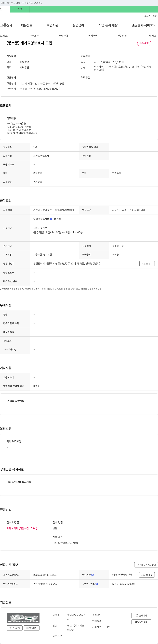Select the registration date 2025.06.27 17:15:01
Viewport: 158px width, 644px height.
45,575
